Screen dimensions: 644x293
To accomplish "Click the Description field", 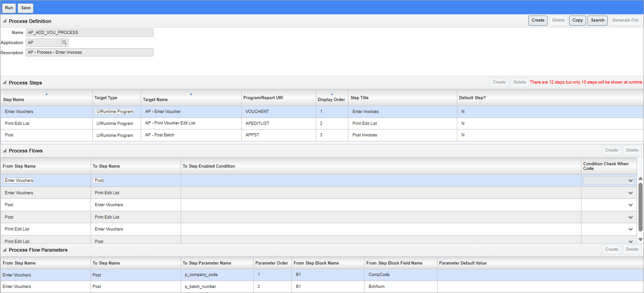I will pyautogui.click(x=89, y=52).
